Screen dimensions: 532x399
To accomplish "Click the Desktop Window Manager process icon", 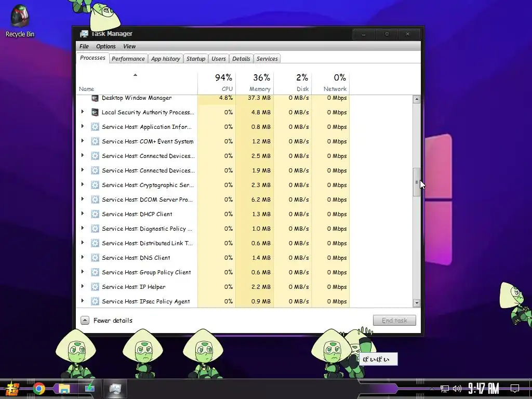I will 95,98.
